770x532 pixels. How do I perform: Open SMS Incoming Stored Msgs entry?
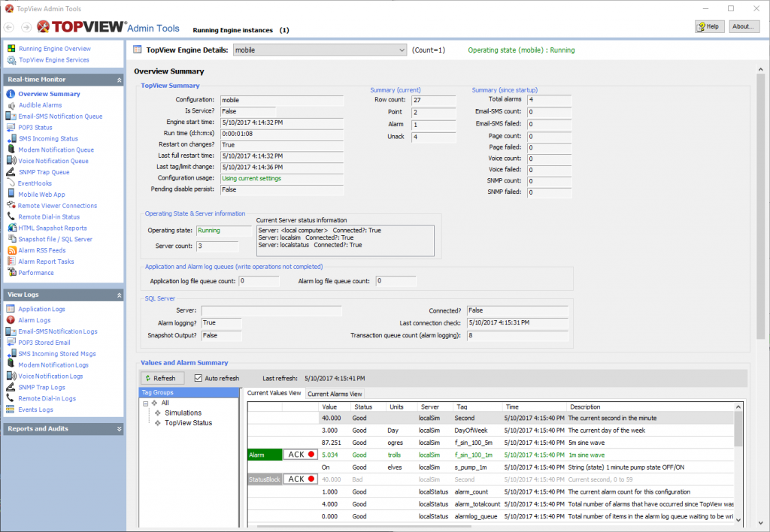point(57,353)
